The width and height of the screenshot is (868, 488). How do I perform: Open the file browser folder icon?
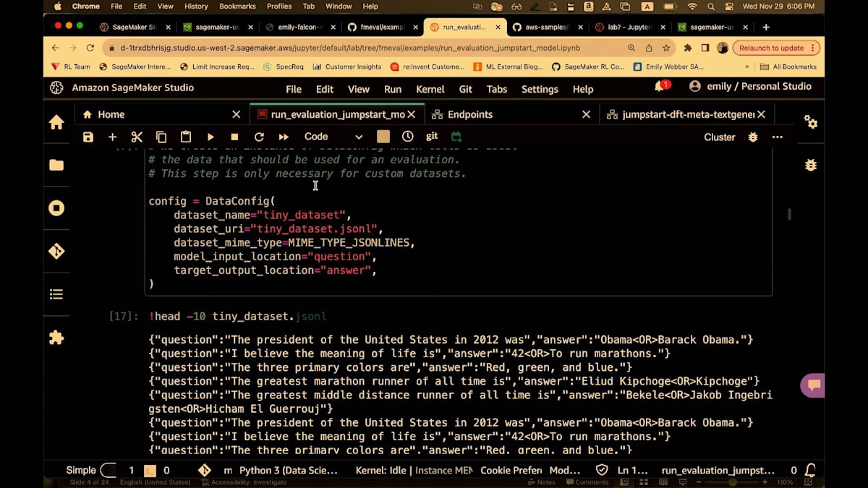[x=56, y=165]
